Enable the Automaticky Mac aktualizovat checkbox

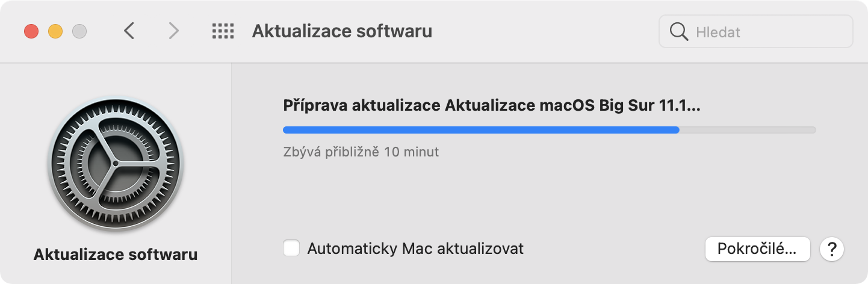(x=291, y=248)
